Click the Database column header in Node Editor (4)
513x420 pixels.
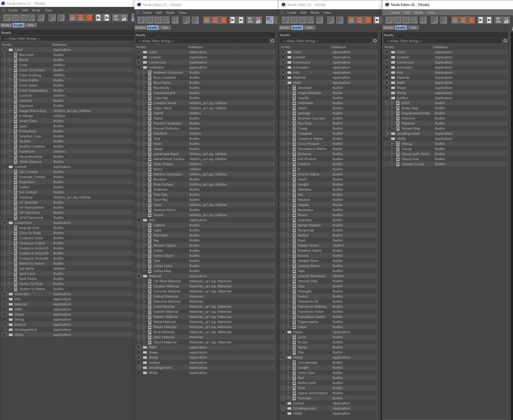[441, 47]
